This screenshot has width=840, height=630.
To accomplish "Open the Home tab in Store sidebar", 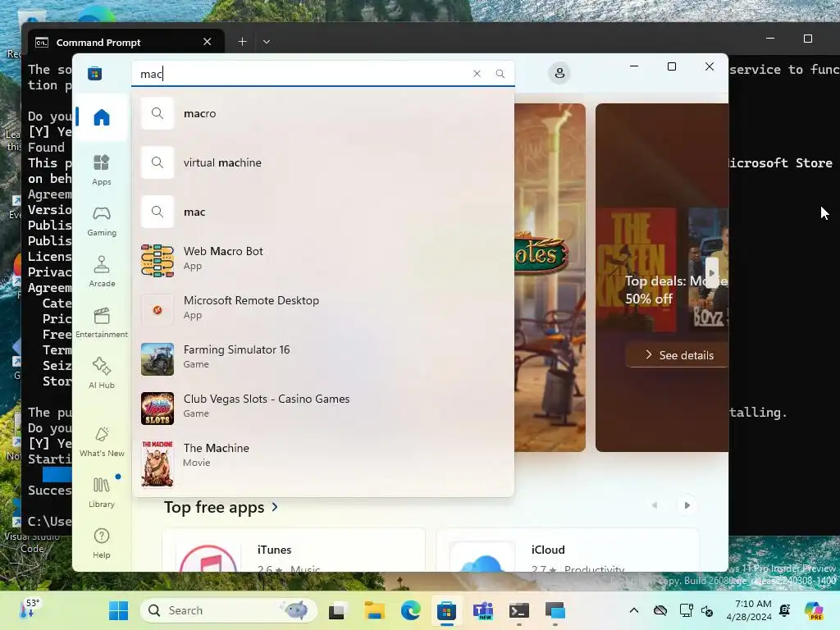I will (x=101, y=117).
